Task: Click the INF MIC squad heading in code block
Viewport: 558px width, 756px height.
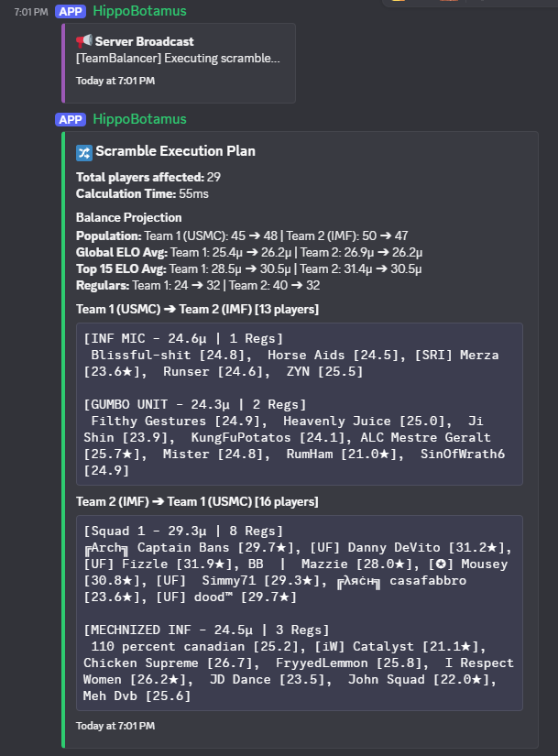Action: [x=183, y=338]
